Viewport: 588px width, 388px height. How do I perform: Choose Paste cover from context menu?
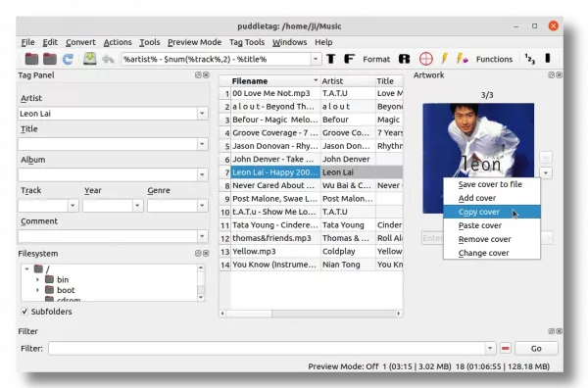(492, 225)
